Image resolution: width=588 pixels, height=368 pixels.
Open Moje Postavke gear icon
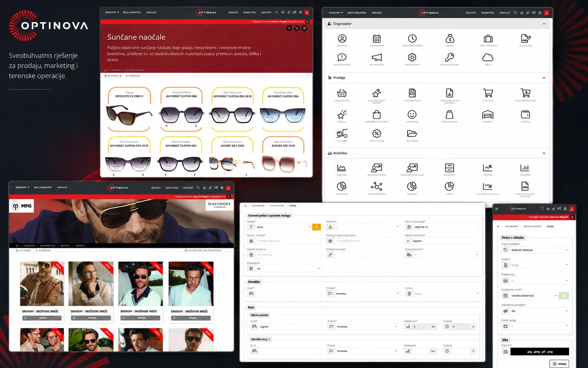click(x=412, y=57)
